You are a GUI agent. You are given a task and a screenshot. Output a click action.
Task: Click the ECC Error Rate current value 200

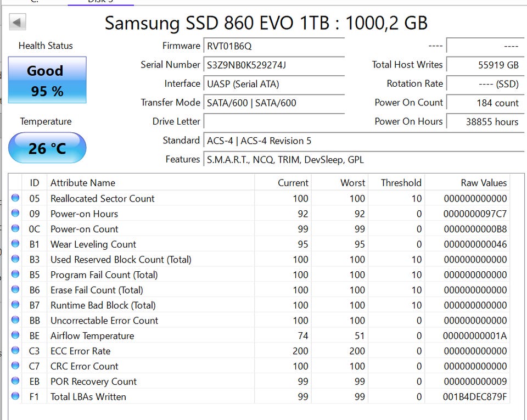tap(300, 351)
